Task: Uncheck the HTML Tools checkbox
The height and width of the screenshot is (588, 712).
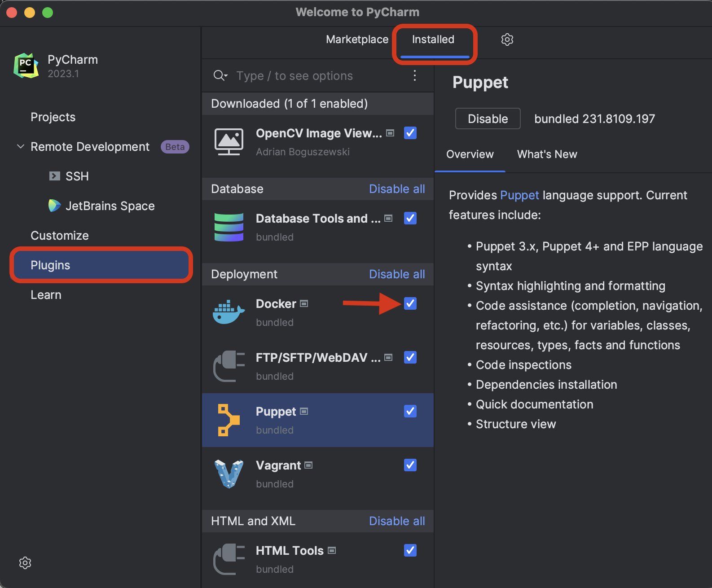Action: tap(410, 550)
